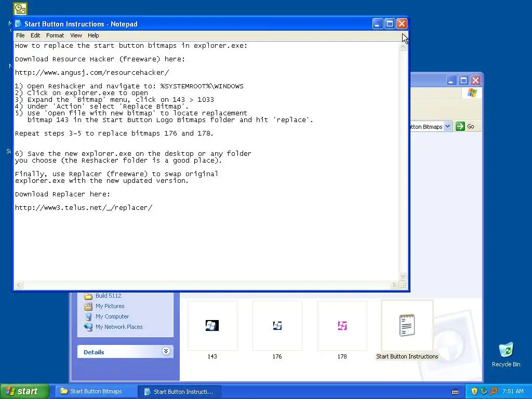Open My Computer link in side panel
The image size is (532, 399).
112,316
